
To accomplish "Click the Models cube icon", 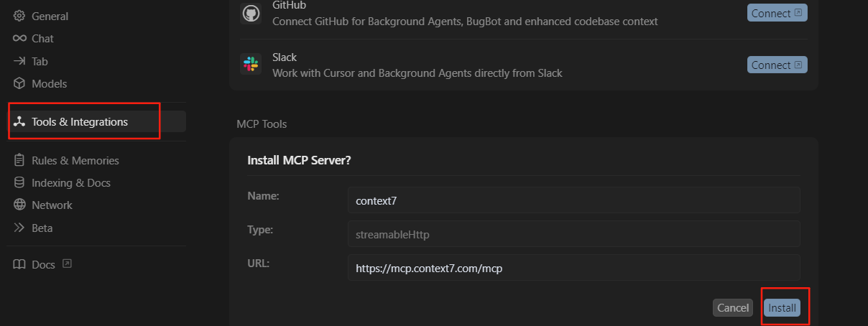I will tap(19, 83).
